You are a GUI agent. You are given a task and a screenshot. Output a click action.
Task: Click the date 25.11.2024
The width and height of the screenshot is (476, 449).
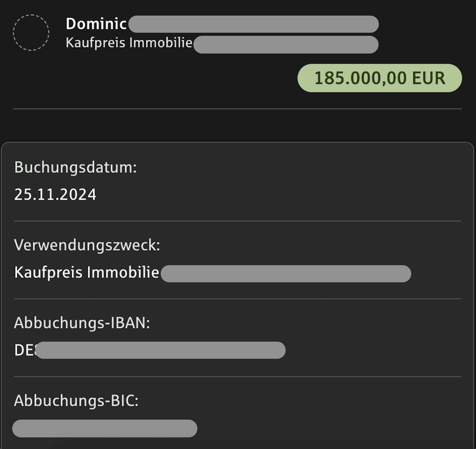pyautogui.click(x=55, y=194)
